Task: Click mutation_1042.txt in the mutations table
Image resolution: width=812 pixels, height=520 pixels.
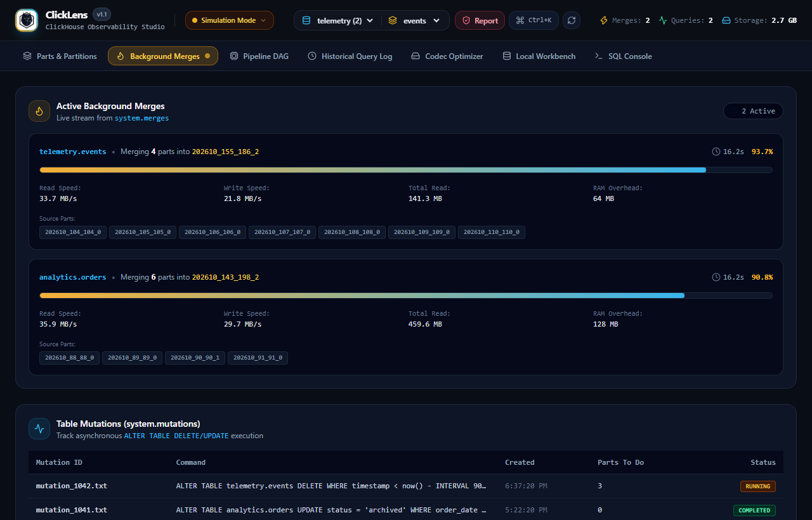Action: [x=72, y=486]
